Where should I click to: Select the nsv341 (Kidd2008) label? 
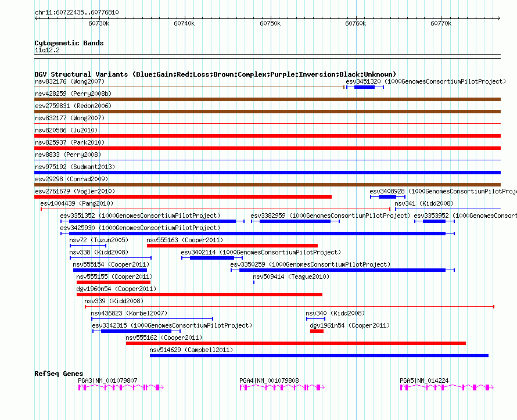tap(424, 203)
